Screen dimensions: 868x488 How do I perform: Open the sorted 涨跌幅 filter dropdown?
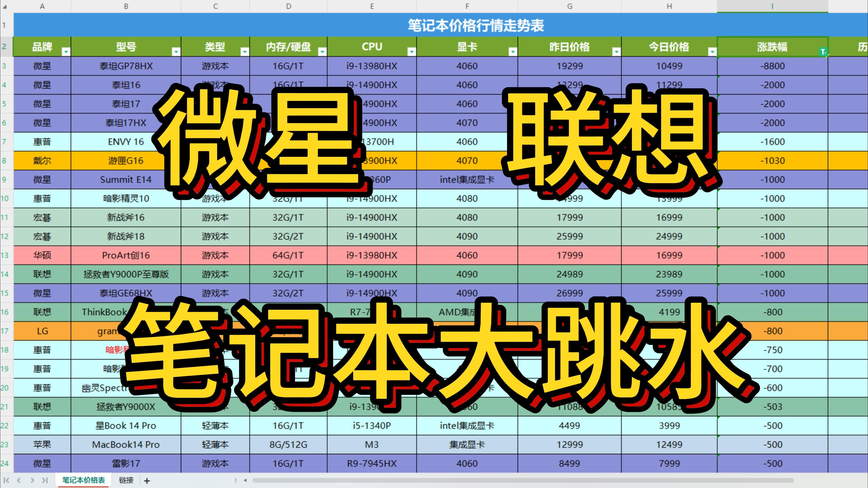(x=823, y=52)
